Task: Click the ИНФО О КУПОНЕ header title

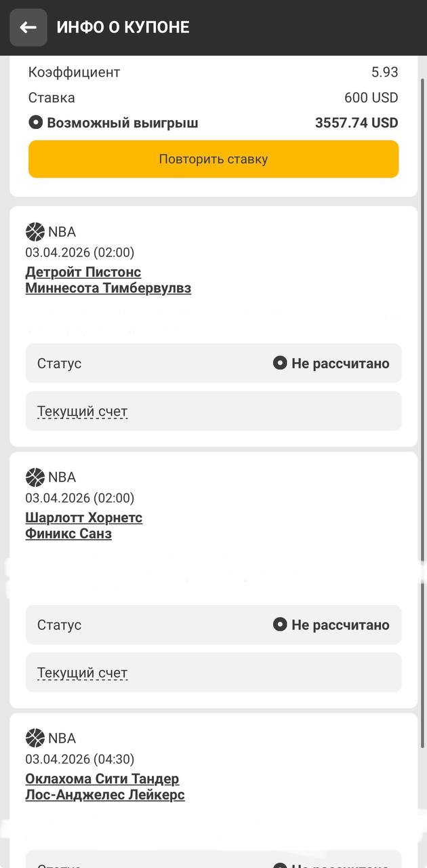Action: (x=123, y=27)
